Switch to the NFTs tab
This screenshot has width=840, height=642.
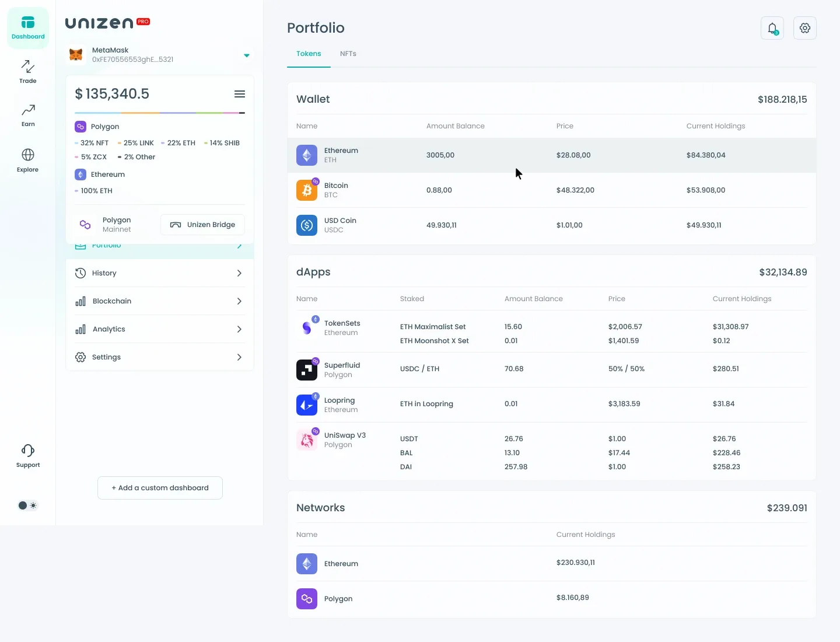348,54
